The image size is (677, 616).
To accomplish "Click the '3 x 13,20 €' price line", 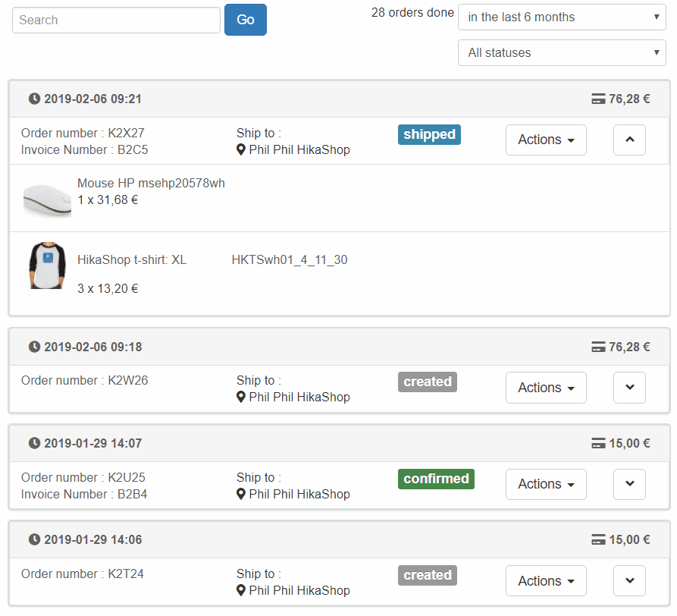I will 108,288.
